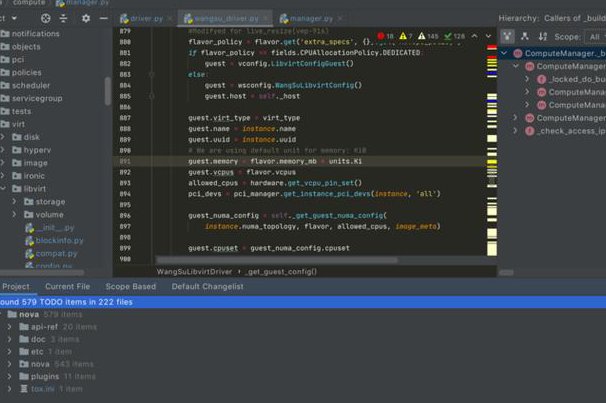Click the manager.py navigation bar breadcrumb

pyautogui.click(x=82, y=3)
